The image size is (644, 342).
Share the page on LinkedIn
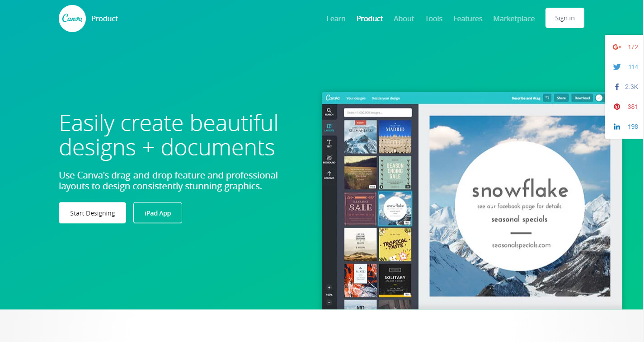pos(617,126)
